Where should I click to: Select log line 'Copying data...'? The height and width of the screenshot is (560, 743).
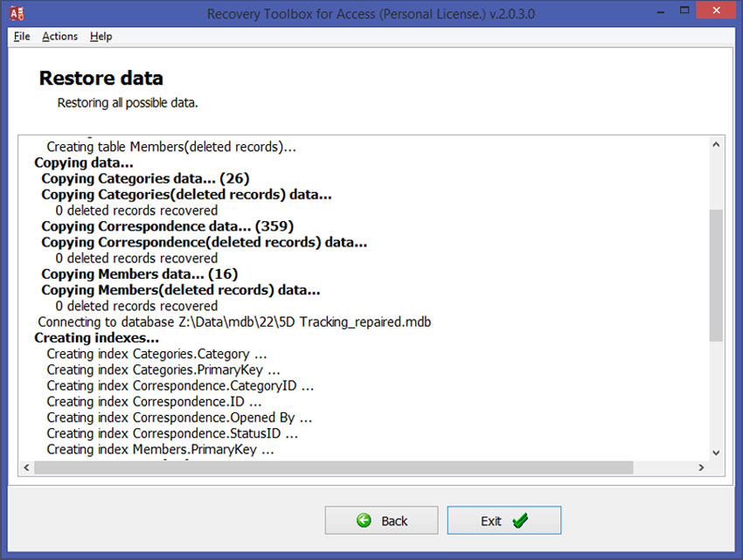click(x=84, y=163)
